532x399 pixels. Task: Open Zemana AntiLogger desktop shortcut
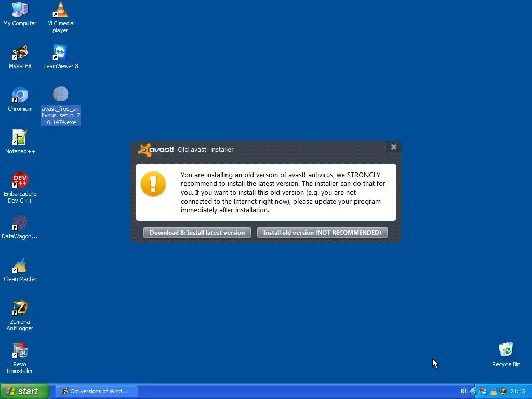pyautogui.click(x=20, y=315)
